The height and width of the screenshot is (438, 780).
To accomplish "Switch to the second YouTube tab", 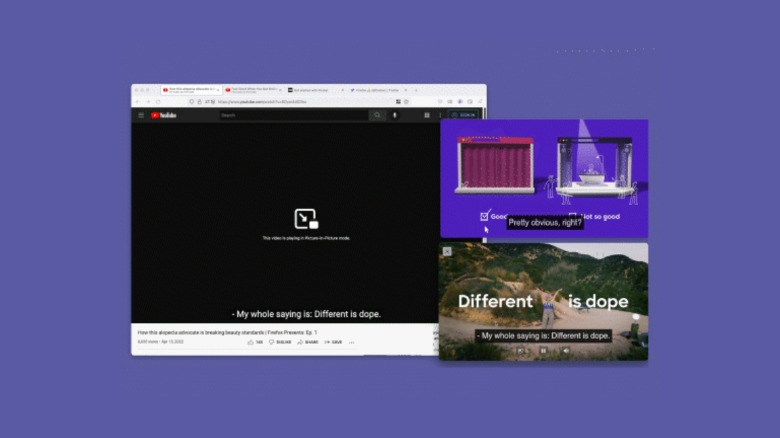I will click(x=253, y=90).
